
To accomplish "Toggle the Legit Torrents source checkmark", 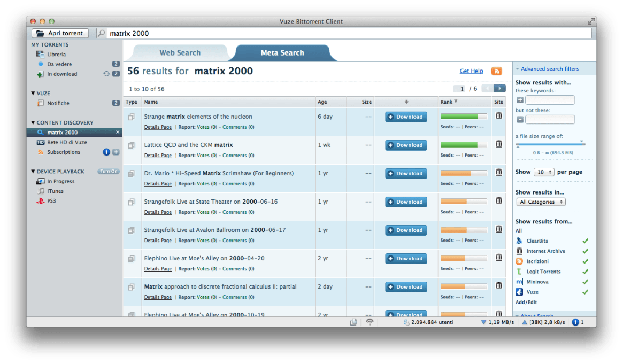I will (x=585, y=272).
